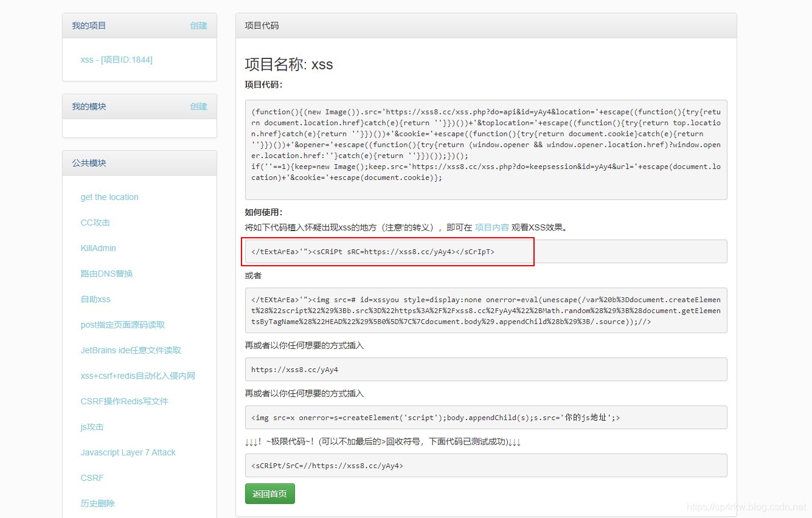812x518 pixels.
Task: Click the green 返回首页 button
Action: 270,494
